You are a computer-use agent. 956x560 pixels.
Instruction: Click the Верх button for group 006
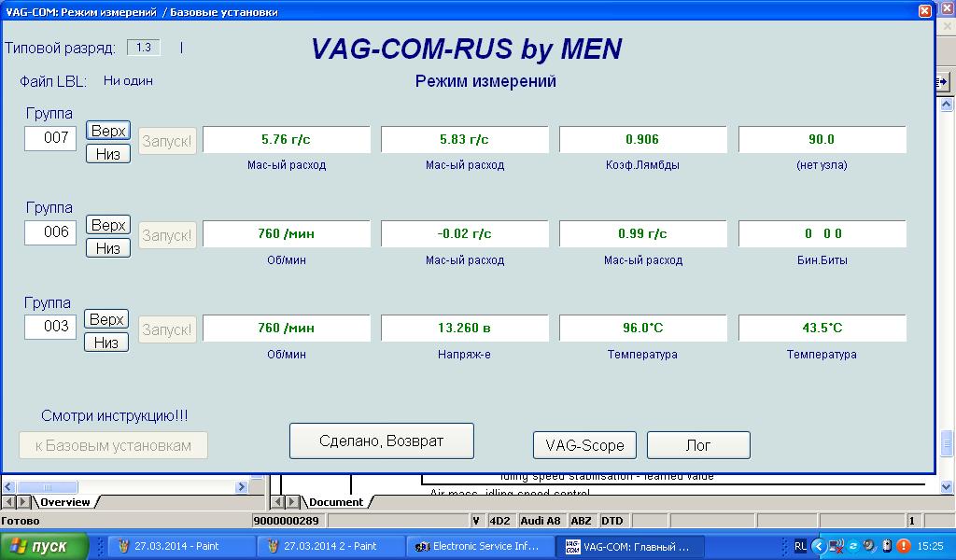click(x=108, y=225)
